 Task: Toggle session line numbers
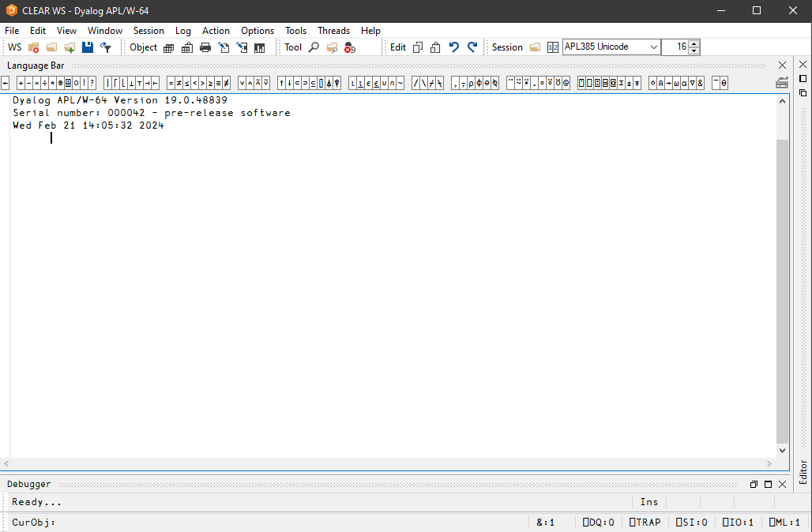(x=552, y=47)
